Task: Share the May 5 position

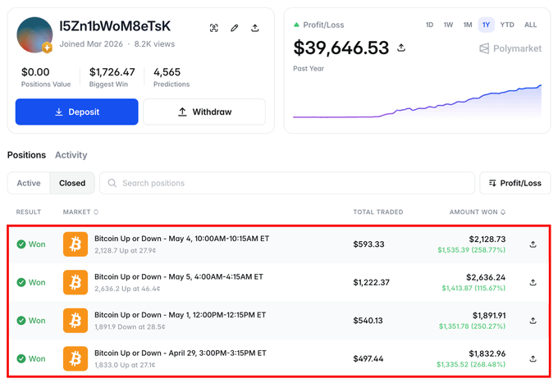Action: coord(533,282)
